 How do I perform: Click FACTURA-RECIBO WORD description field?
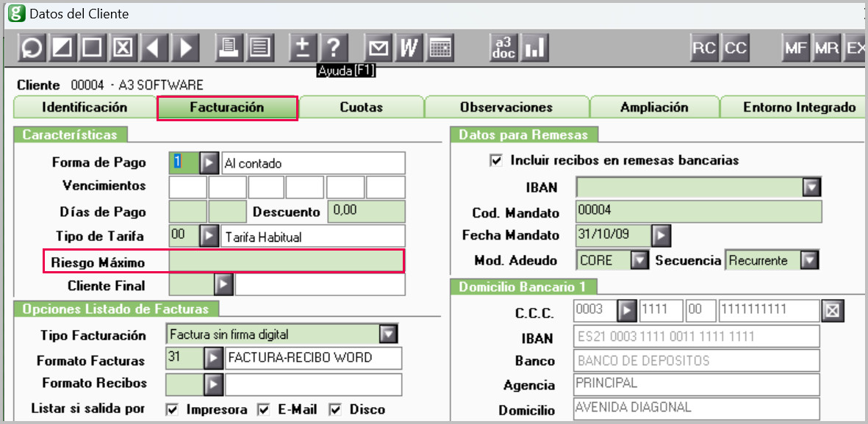click(x=313, y=358)
